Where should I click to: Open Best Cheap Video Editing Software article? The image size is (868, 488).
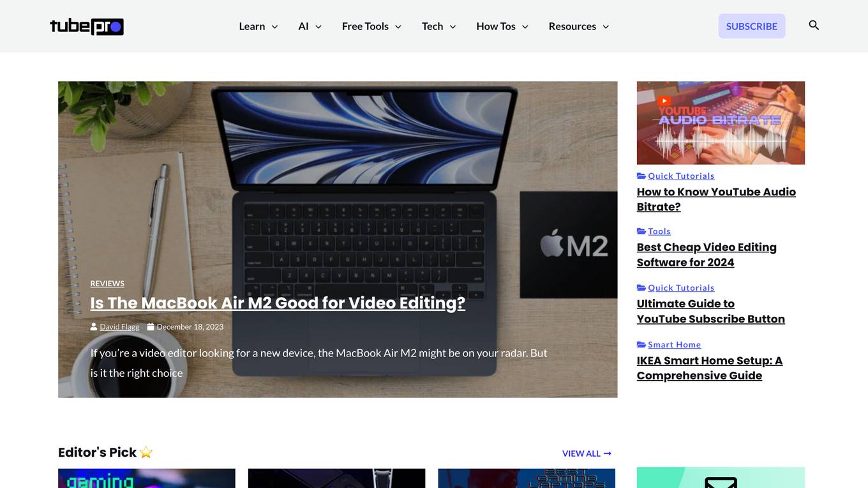(707, 255)
